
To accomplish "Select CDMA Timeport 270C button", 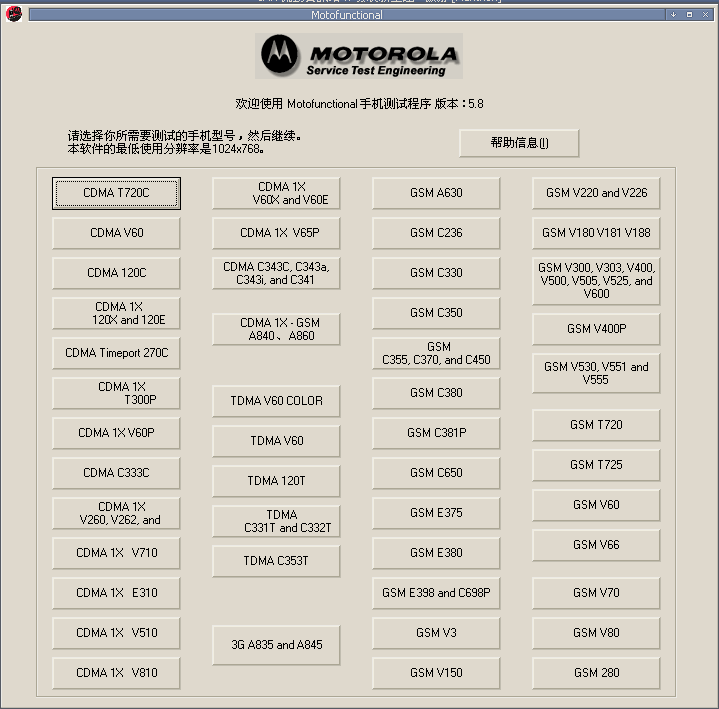I will [116, 353].
